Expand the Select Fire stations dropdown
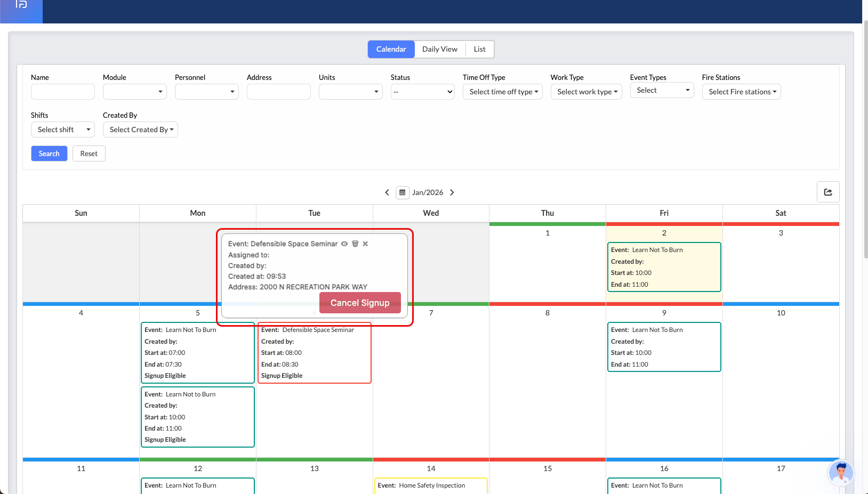868x494 pixels. (741, 92)
